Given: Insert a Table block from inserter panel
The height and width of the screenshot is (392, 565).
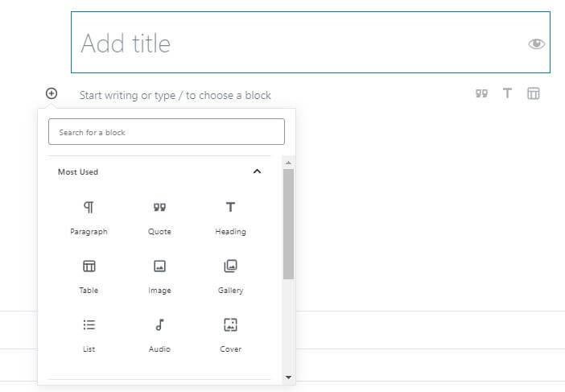Looking at the screenshot, I should click(89, 276).
